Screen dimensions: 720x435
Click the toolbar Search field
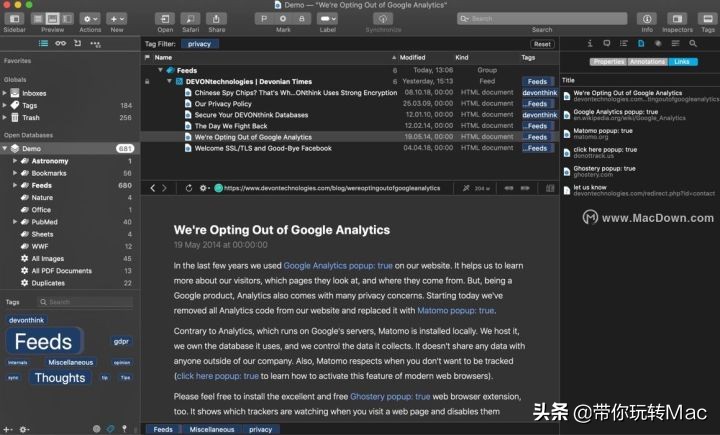[542, 18]
